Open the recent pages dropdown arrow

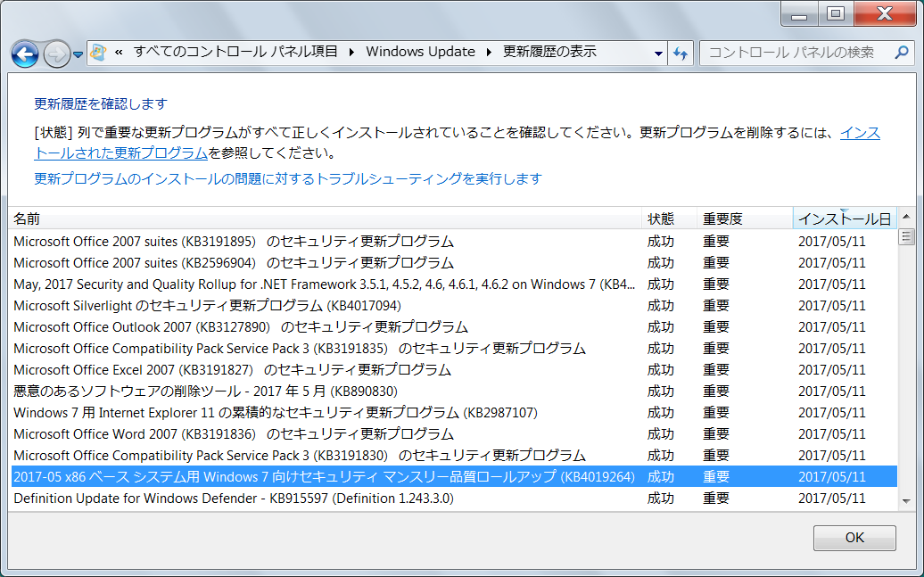pyautogui.click(x=78, y=54)
